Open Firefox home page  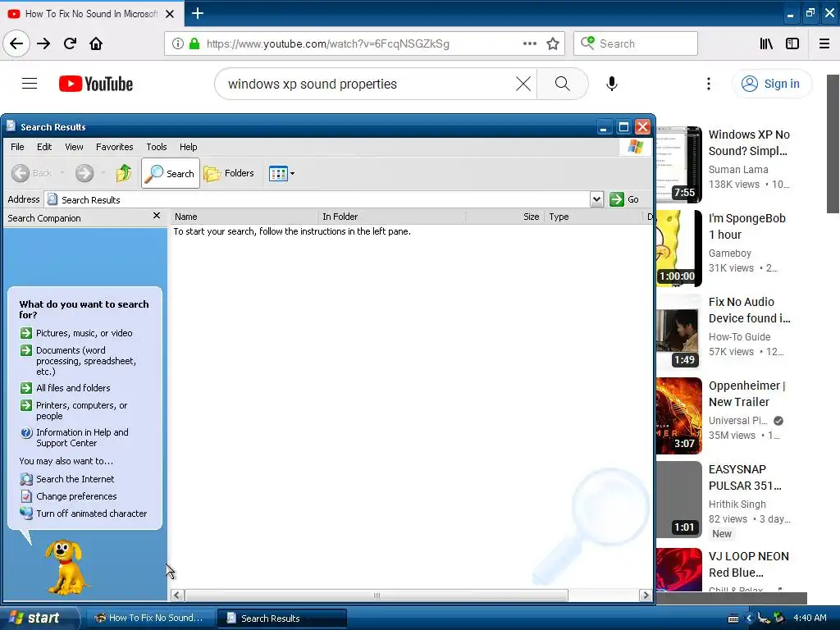click(96, 43)
